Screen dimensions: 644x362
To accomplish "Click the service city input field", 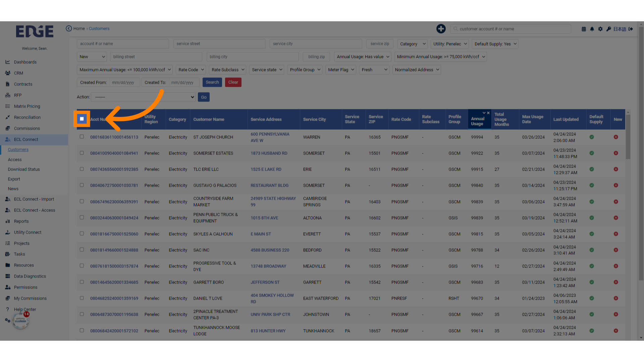I will pyautogui.click(x=316, y=44).
